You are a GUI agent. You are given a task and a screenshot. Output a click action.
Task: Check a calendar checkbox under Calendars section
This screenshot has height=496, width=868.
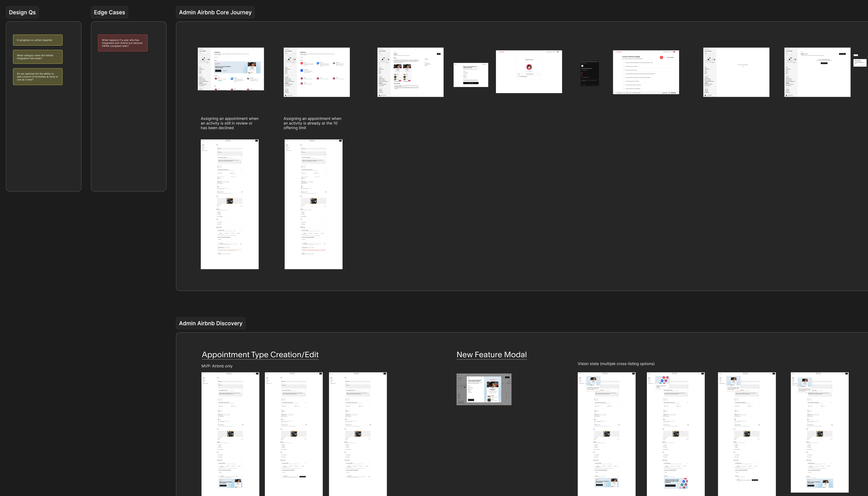tap(218, 212)
